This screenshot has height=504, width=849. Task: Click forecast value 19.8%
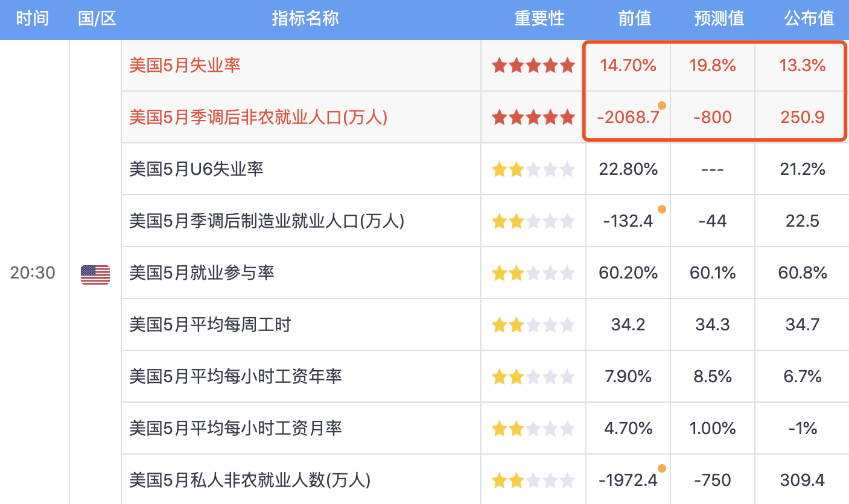coord(713,65)
